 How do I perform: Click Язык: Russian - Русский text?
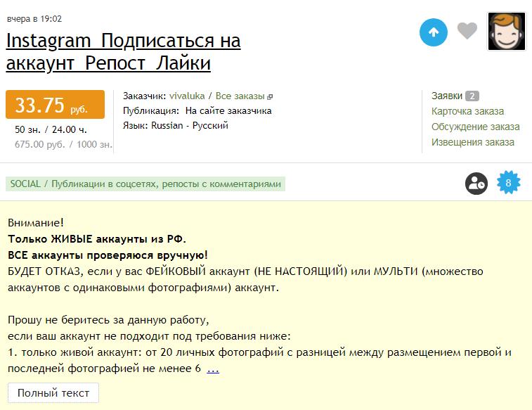tap(176, 126)
